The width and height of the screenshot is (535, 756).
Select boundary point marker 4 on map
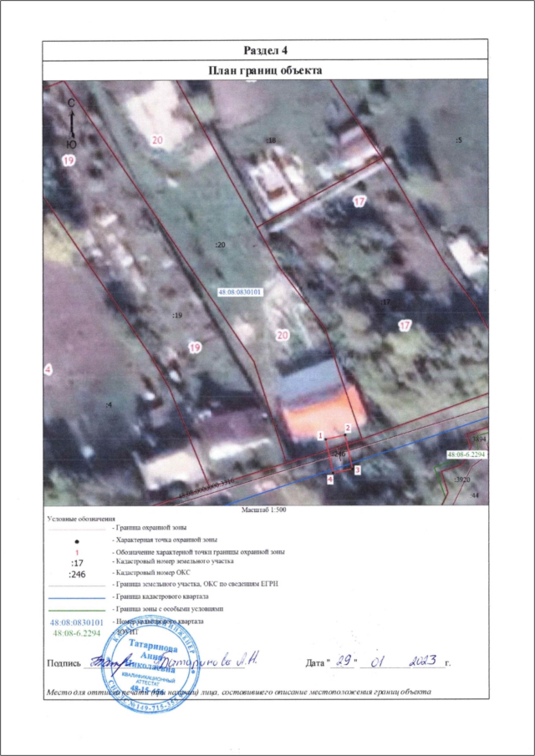[x=330, y=479]
